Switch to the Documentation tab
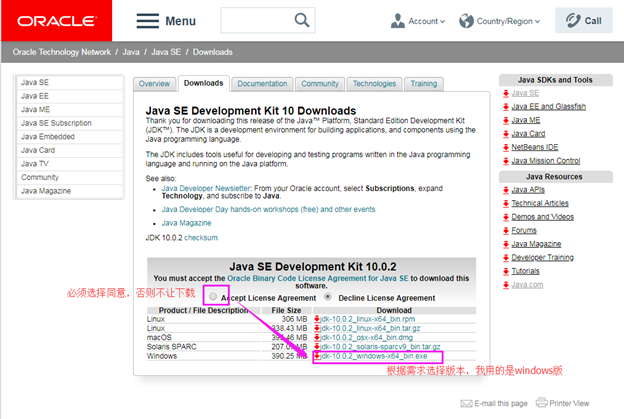 (262, 84)
